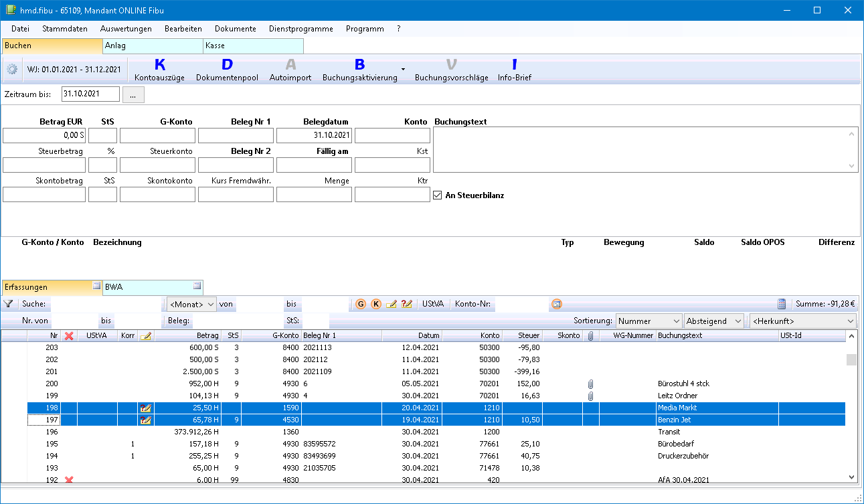The height and width of the screenshot is (504, 864).
Task: Open the Kontoauszüge toolbar function
Action: [159, 70]
